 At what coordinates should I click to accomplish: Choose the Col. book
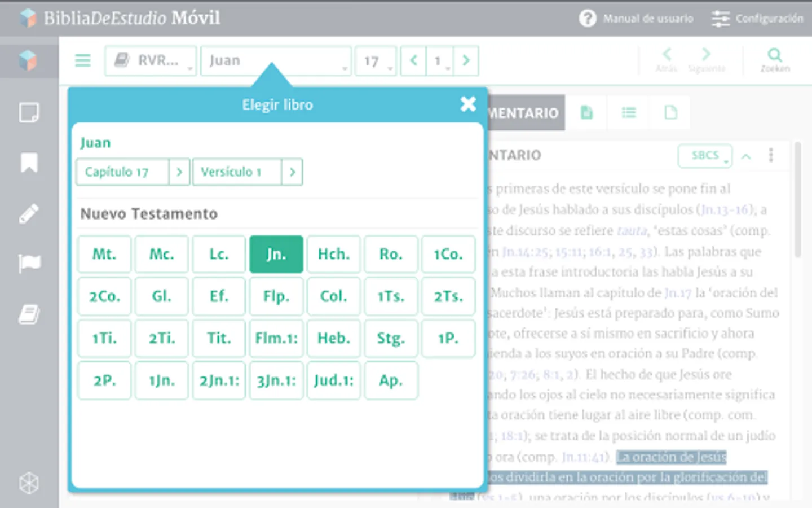pyautogui.click(x=334, y=296)
